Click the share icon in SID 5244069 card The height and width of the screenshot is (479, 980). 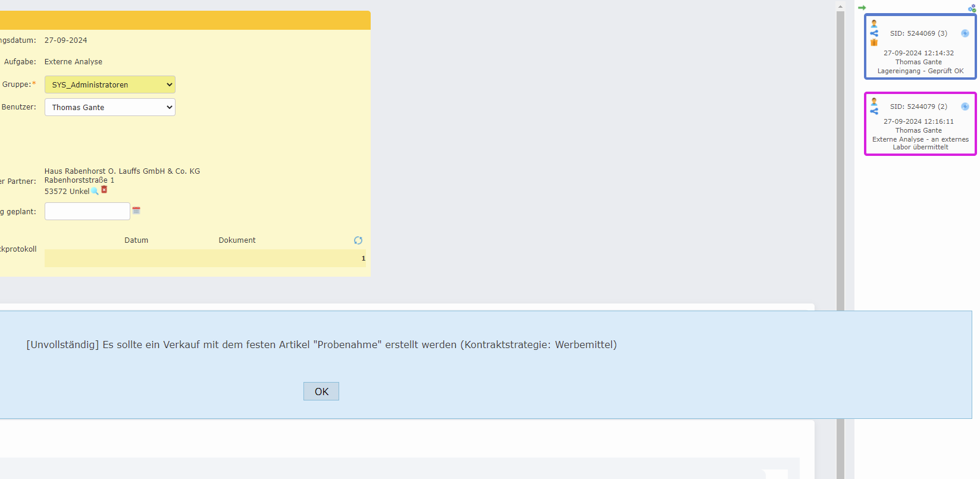click(x=874, y=33)
